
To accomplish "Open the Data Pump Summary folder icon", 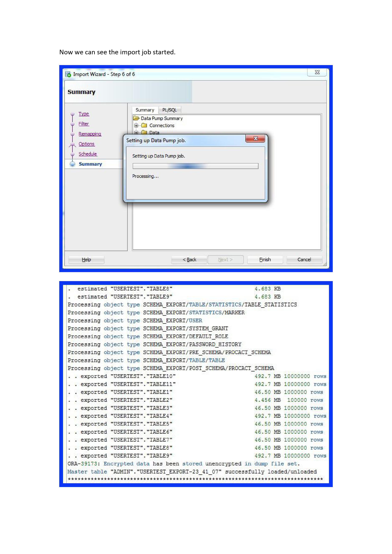I will (x=136, y=118).
